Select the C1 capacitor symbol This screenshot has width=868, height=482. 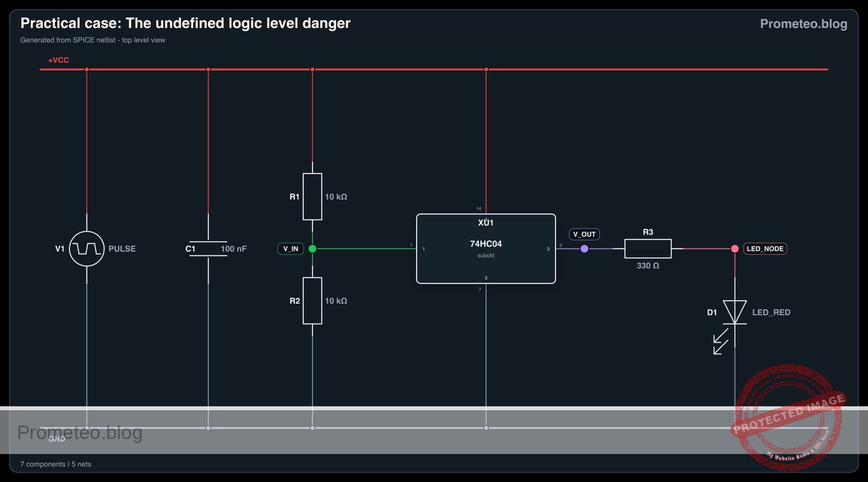point(208,249)
